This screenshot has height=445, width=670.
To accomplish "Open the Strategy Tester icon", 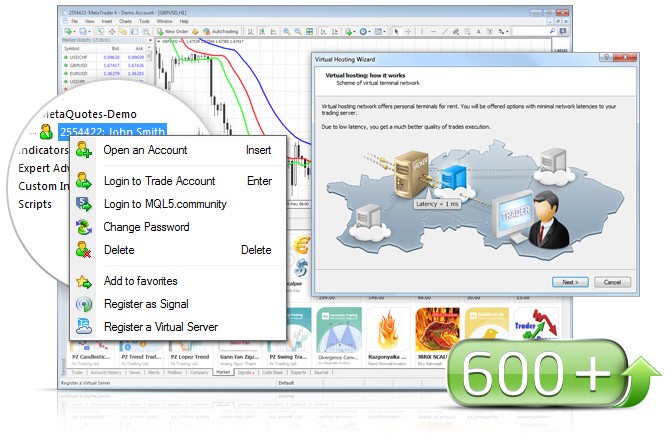I will click(146, 32).
